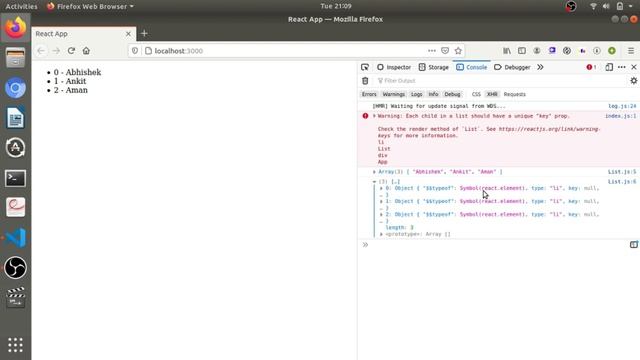Open the List.js:5 source link

[x=622, y=172]
